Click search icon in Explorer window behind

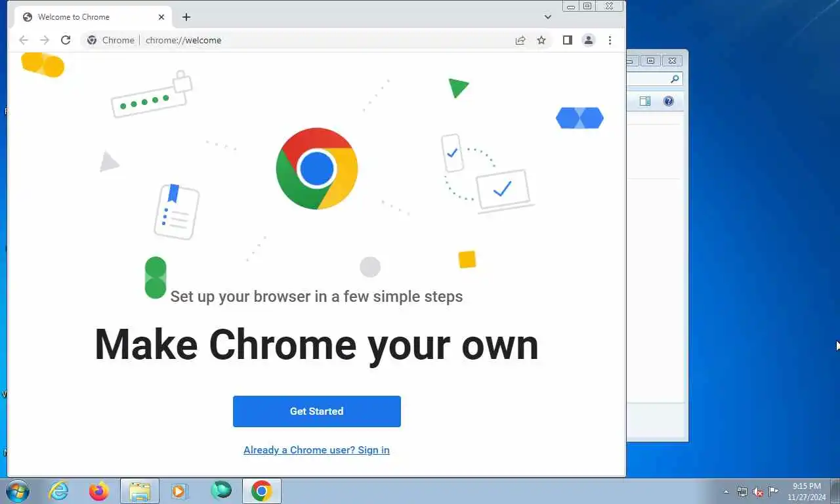tap(675, 79)
